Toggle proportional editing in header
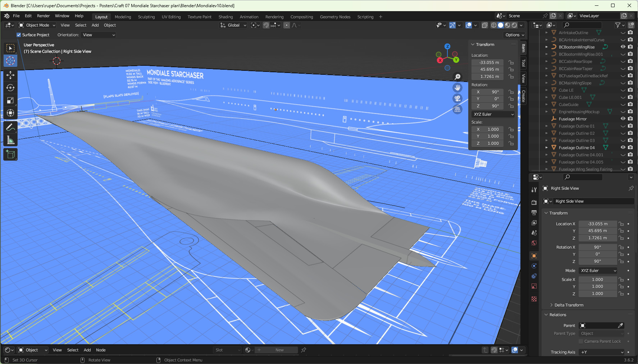 coord(287,25)
